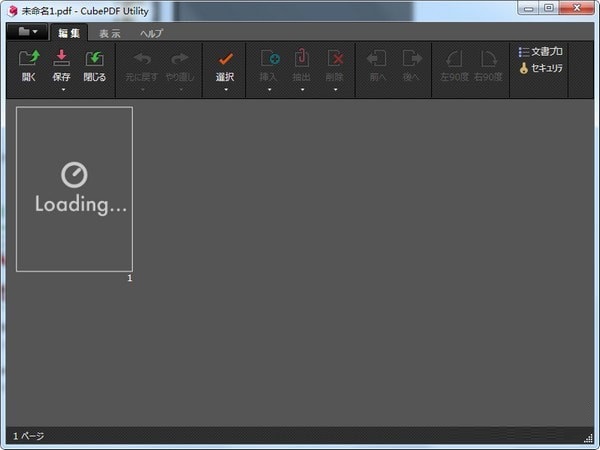Expand the Redo (やり直し) dropdown arrow
The image size is (600, 450).
[181, 90]
